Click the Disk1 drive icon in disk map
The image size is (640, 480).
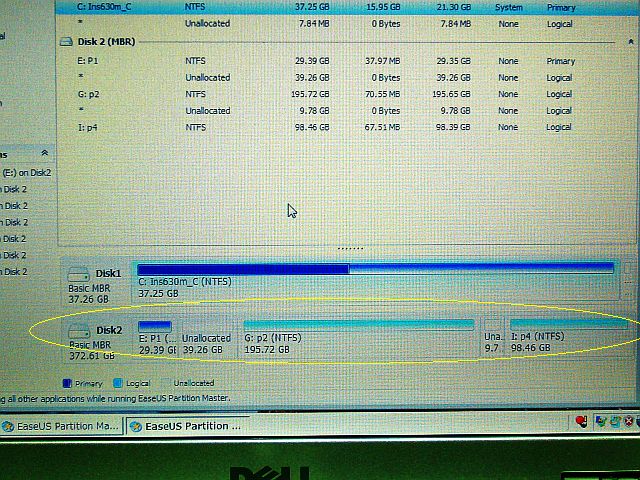click(x=79, y=274)
